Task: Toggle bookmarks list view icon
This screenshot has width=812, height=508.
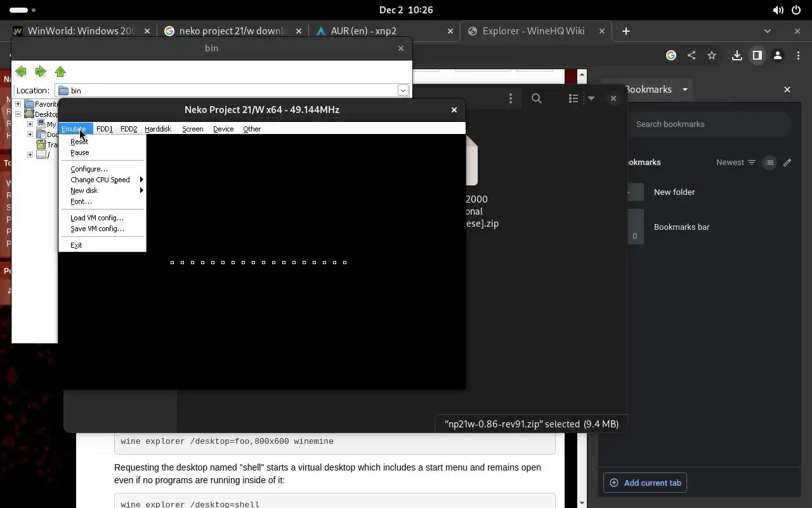Action: tap(769, 163)
